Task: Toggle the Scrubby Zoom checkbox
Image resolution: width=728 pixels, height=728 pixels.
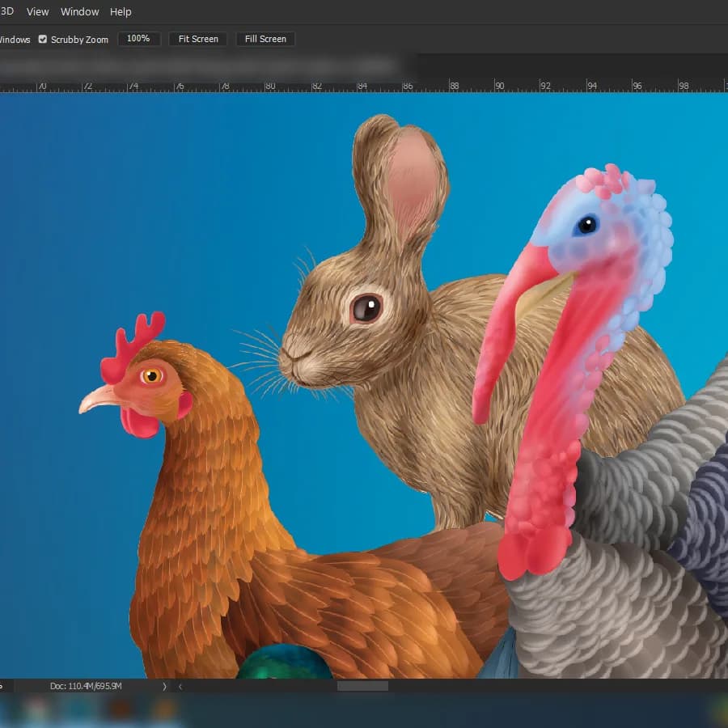Action: pos(43,40)
